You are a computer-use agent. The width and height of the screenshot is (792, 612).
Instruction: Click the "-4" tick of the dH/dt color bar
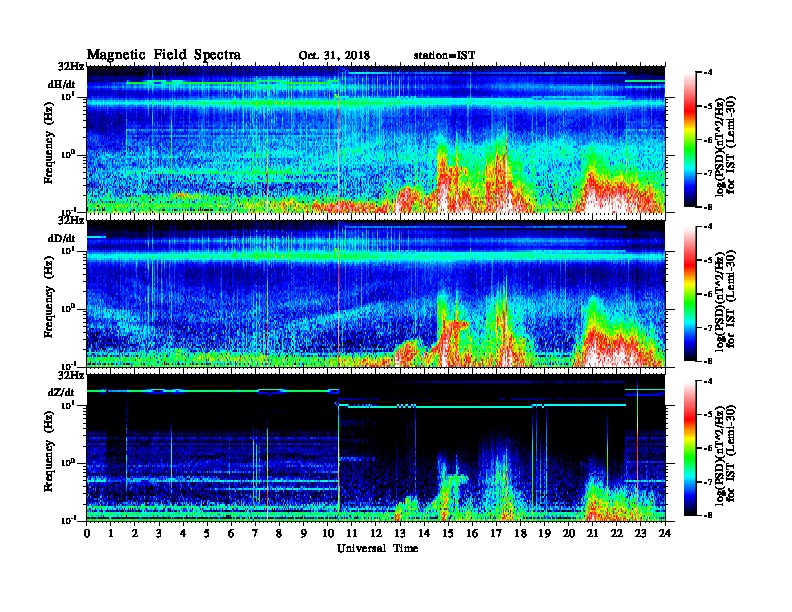pos(709,73)
